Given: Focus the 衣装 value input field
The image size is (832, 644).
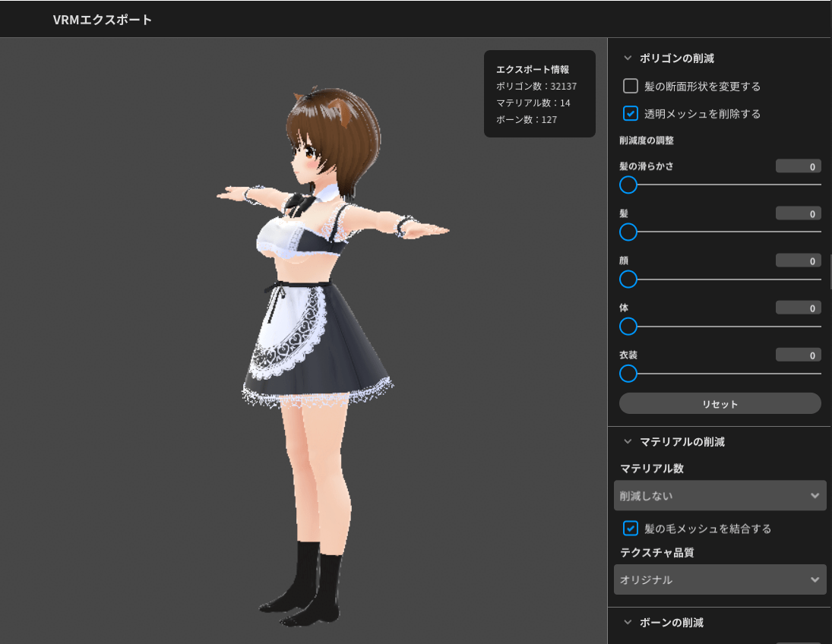Looking at the screenshot, I should coord(798,355).
